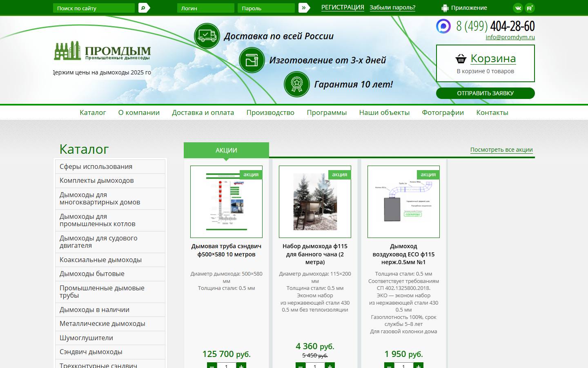This screenshot has height=368, width=588.
Task: Click the Дымоход воздуховод ECO product thumbnail
Action: click(x=403, y=202)
